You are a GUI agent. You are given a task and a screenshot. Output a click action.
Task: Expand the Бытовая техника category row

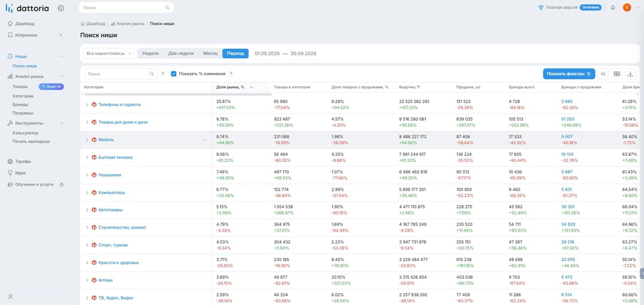pyautogui.click(x=87, y=158)
